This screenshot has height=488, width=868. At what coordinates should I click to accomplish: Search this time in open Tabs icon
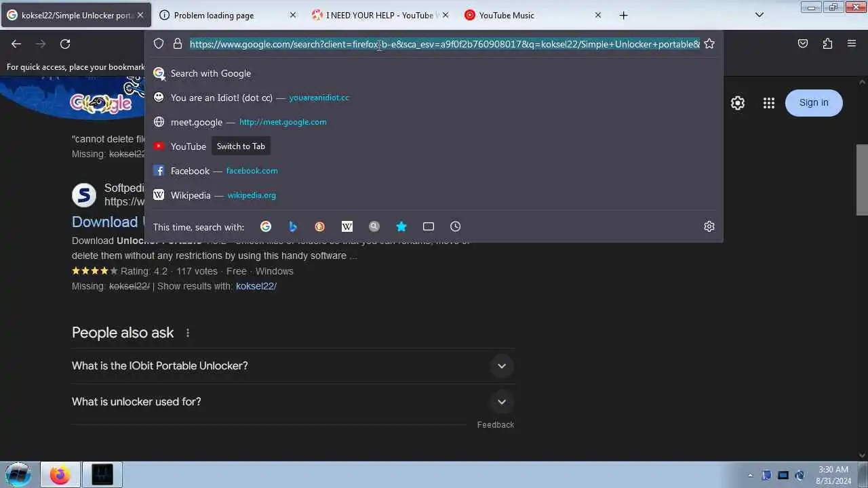[429, 226]
